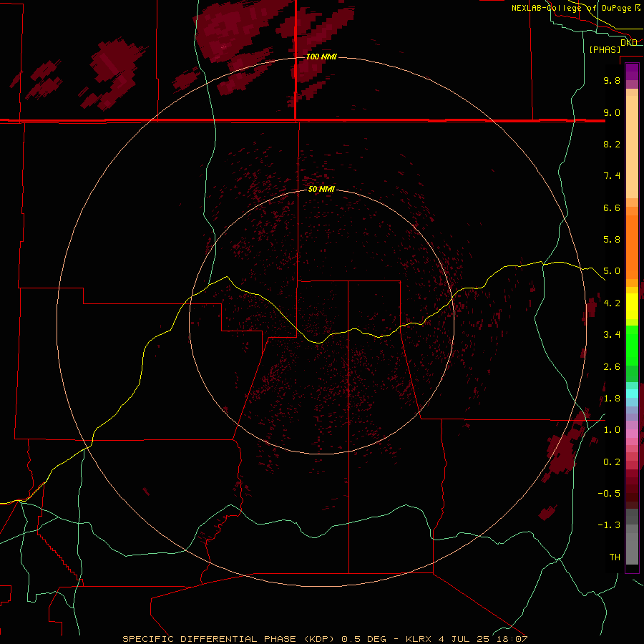Click the "4 JUL 25 18:07" timestamp
This screenshot has width=644, height=644.
pyautogui.click(x=483, y=639)
